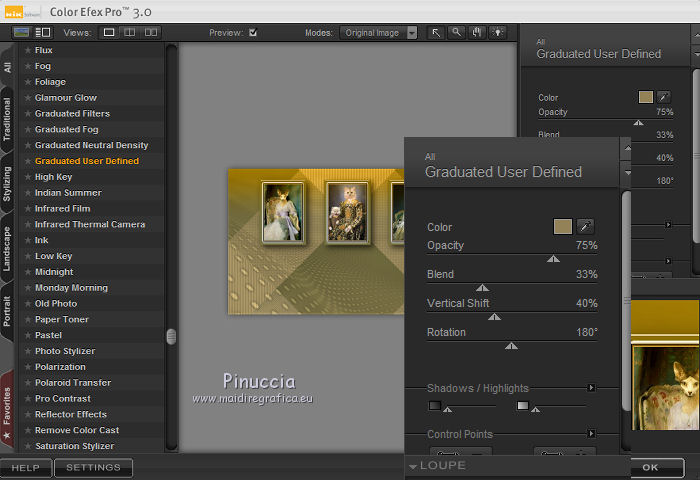Viewport: 700px width, 480px height.
Task: Open the Modes dropdown
Action: [x=411, y=33]
